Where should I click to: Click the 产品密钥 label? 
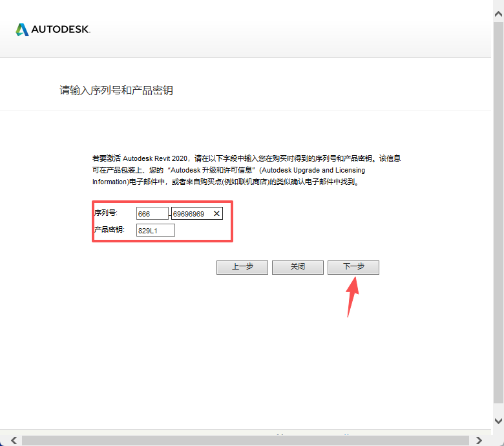click(109, 229)
